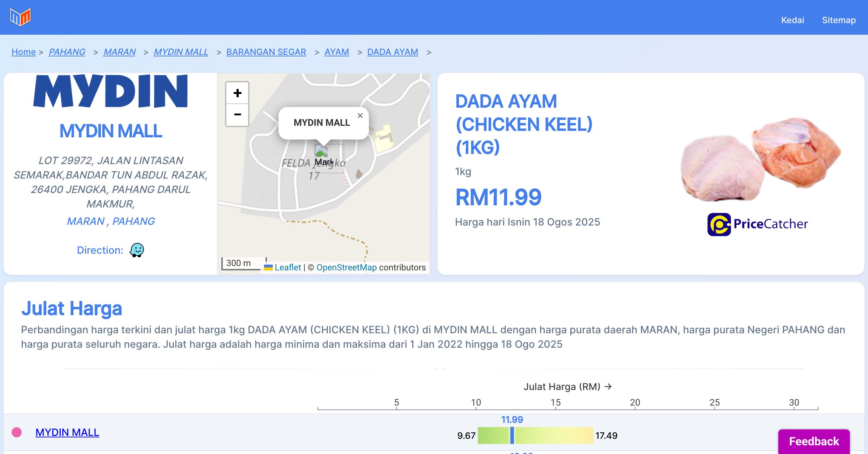Open the DADA AYAM breadcrumb link

pos(392,52)
